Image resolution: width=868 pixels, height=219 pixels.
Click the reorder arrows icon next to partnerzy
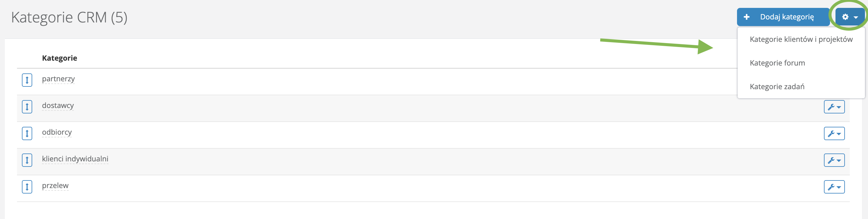pyautogui.click(x=27, y=80)
